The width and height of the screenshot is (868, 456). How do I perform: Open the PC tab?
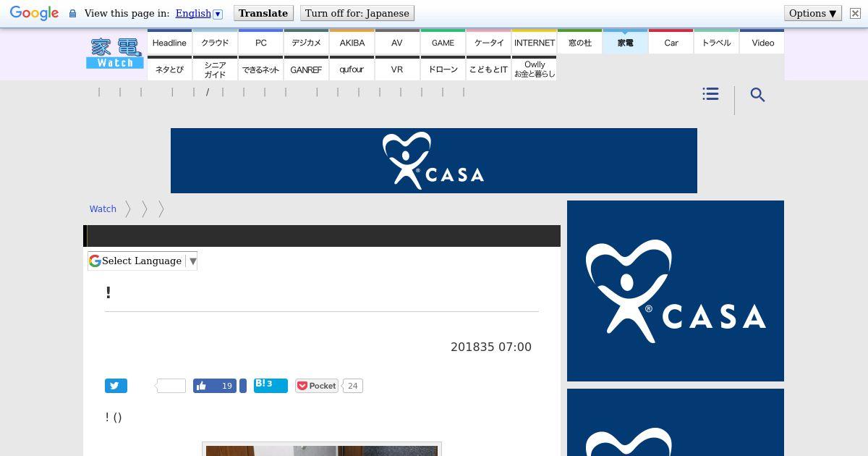(260, 42)
